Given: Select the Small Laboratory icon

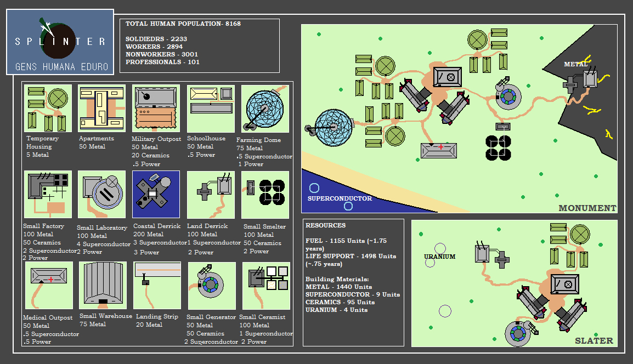Looking at the screenshot, I should click(x=102, y=195).
